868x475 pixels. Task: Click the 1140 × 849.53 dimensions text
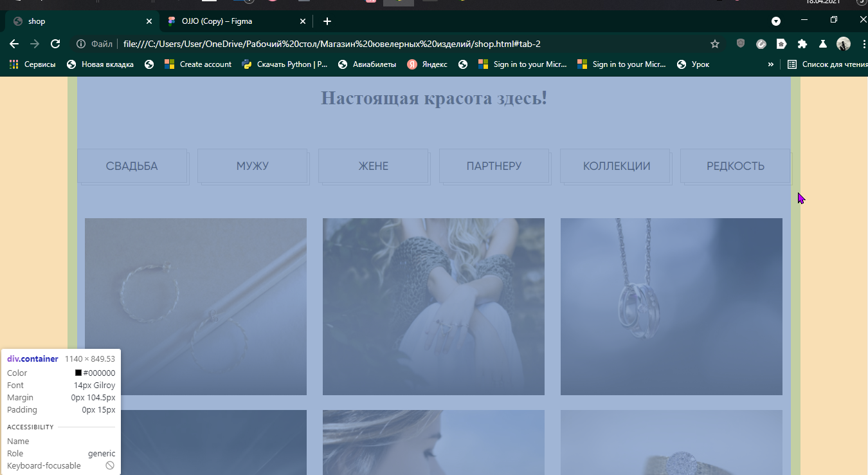(90, 359)
